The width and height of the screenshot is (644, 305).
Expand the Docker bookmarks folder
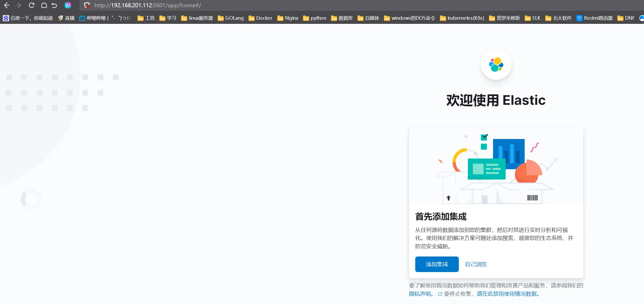(x=260, y=18)
